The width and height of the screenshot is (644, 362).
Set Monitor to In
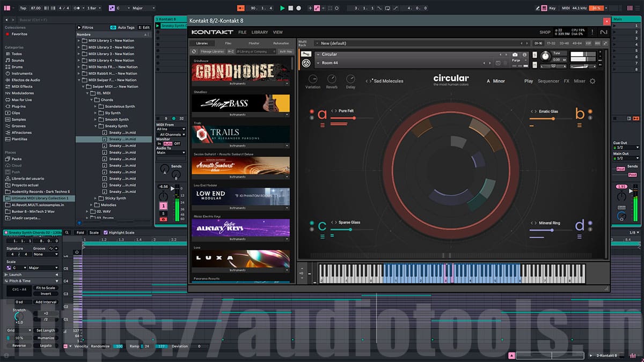[159, 144]
